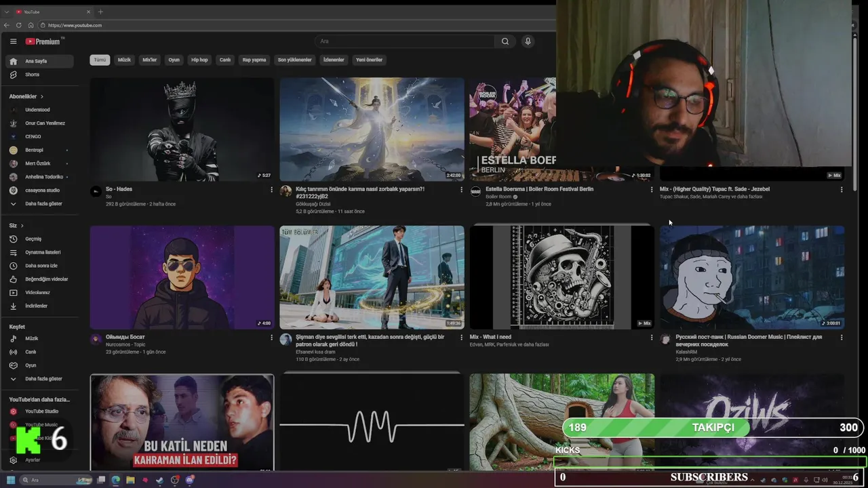This screenshot has width=868, height=488.
Task: Open options menu for Ойымды Босат video
Action: [x=272, y=338]
